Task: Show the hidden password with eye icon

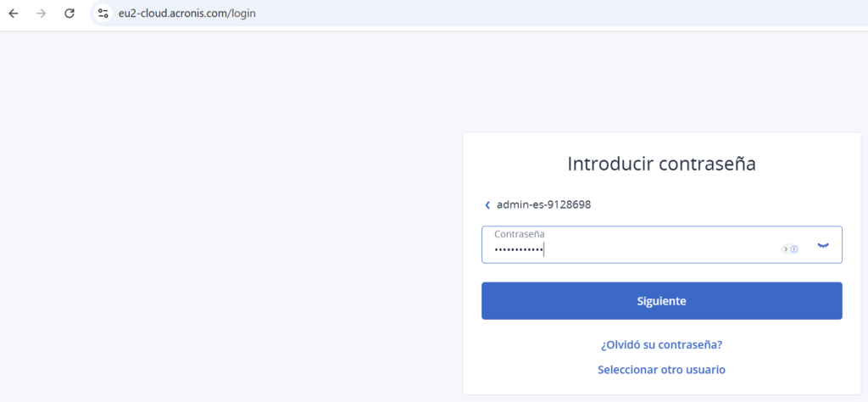Action: point(822,245)
